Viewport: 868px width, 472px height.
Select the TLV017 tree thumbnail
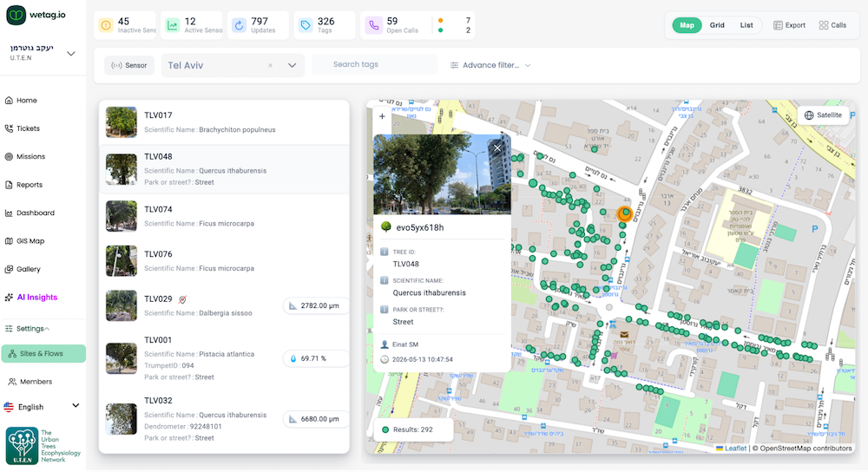pos(122,122)
